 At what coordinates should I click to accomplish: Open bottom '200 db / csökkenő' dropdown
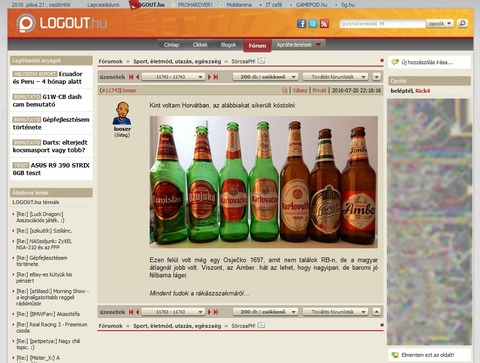(265, 312)
